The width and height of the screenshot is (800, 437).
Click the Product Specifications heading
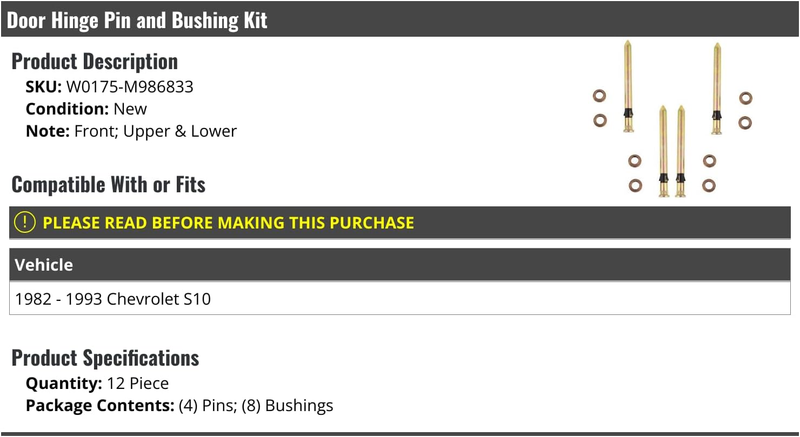click(105, 358)
